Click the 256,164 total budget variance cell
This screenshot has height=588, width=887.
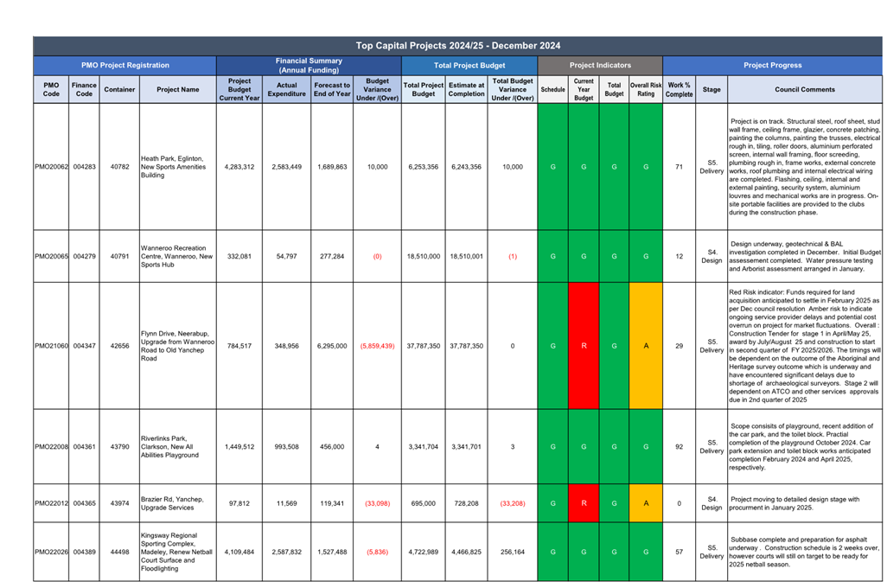[x=513, y=552]
